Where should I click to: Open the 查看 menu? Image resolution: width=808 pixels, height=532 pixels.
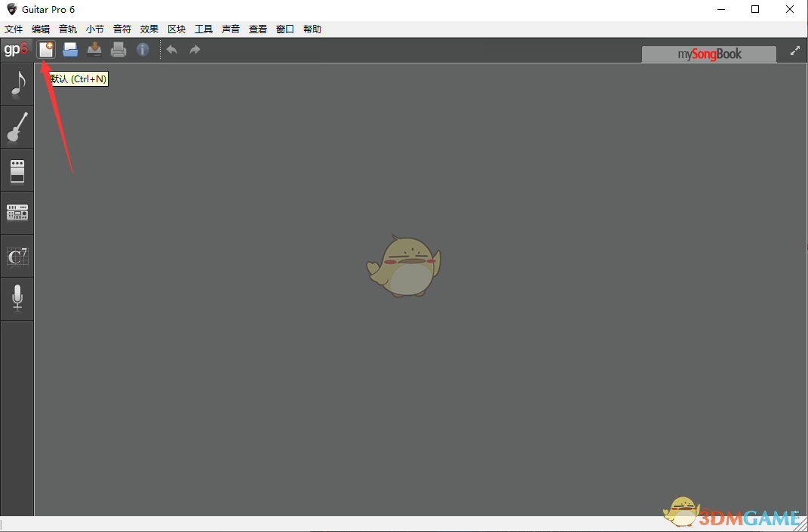point(258,29)
